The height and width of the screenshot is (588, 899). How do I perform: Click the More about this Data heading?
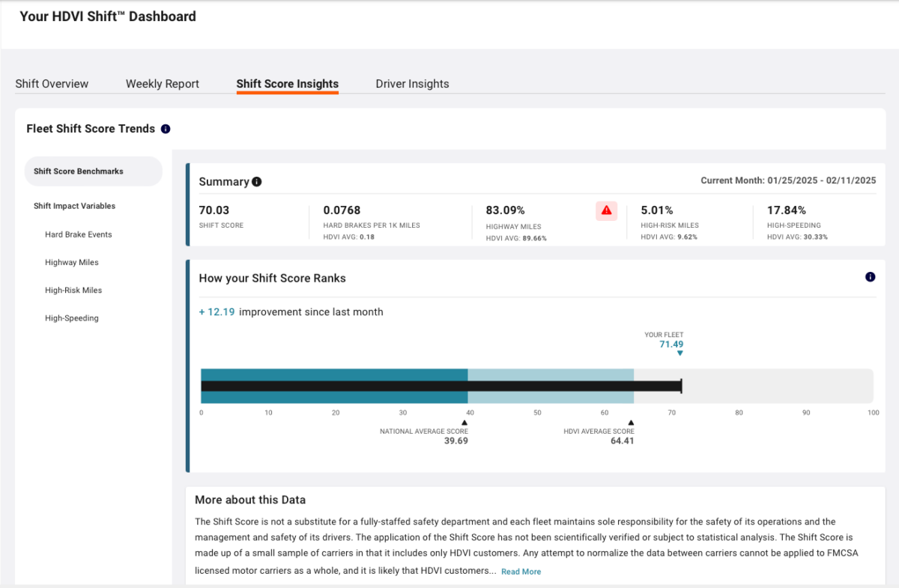[x=250, y=500]
